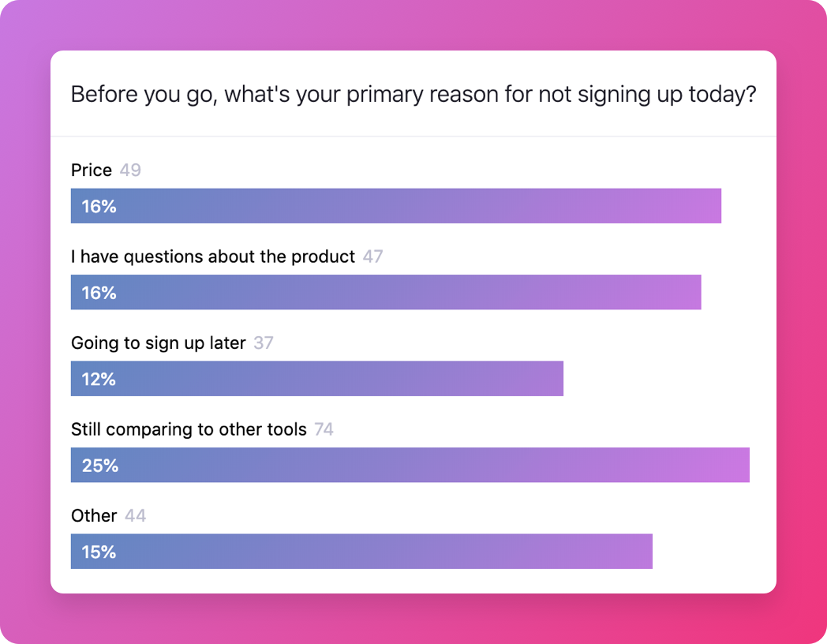Image resolution: width=827 pixels, height=644 pixels.
Task: Click the response count 37
Action: coord(264,343)
